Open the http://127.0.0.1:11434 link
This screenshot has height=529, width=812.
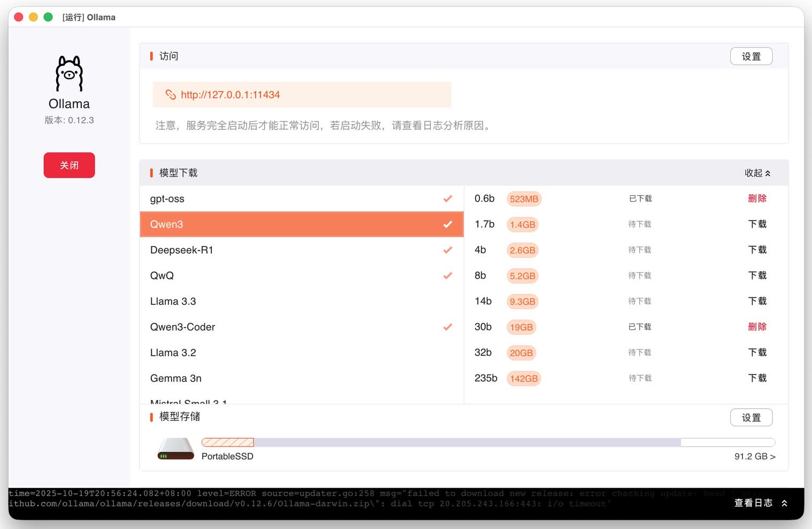[x=231, y=95]
